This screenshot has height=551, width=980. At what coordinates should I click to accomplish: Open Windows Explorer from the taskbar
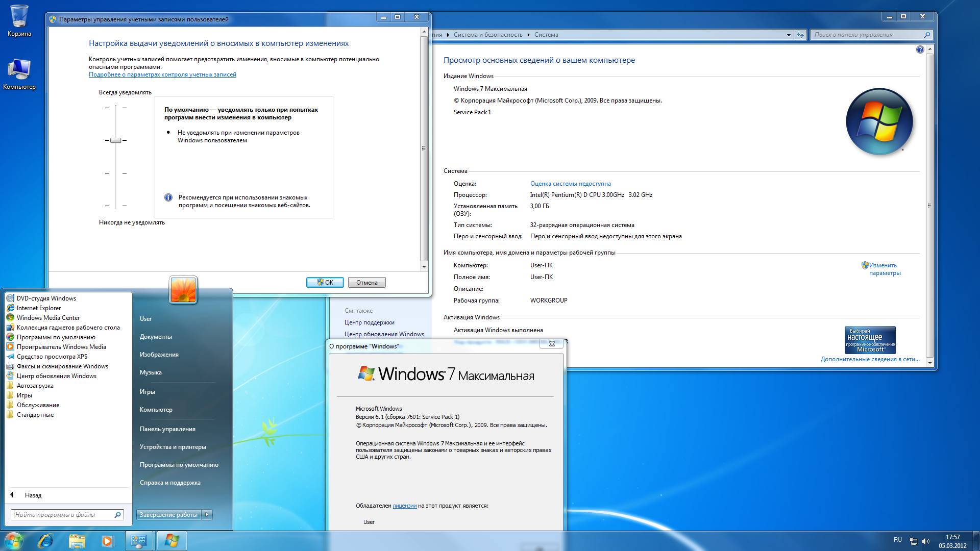point(77,541)
